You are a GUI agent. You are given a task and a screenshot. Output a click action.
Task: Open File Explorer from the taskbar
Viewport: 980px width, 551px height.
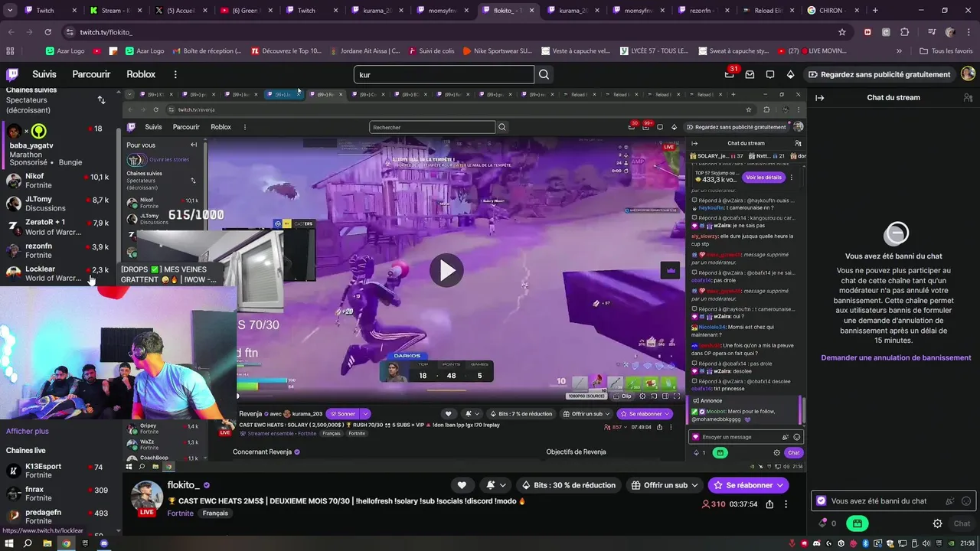pos(47,543)
